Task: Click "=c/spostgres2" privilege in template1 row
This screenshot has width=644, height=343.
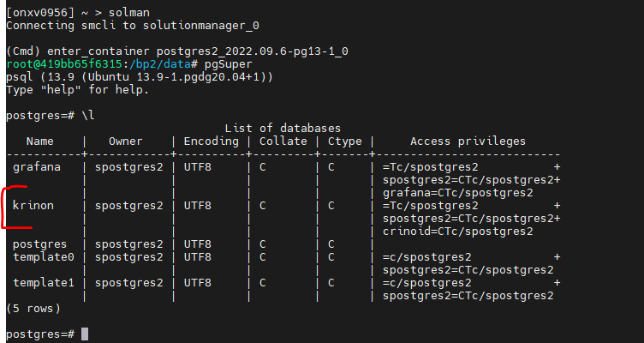Action: click(x=427, y=282)
